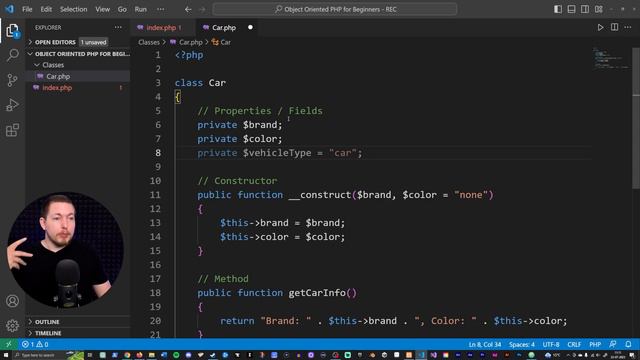
Task: Click the Windows Start button
Action: tap(6, 355)
